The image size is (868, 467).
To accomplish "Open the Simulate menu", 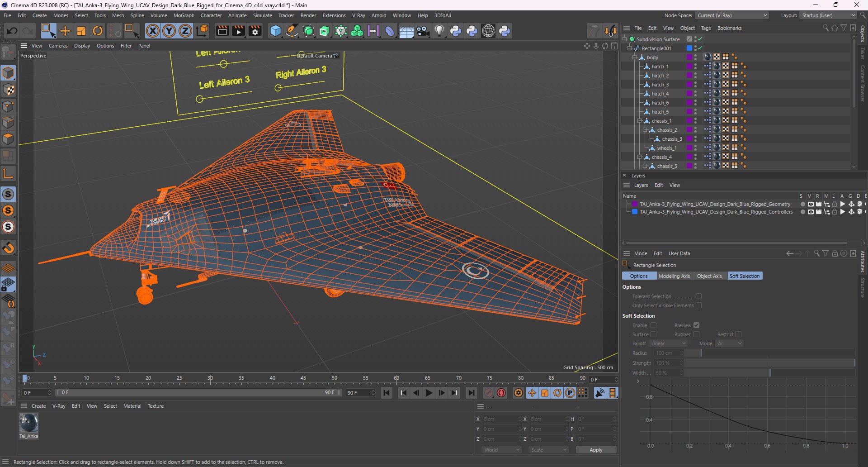I will (262, 15).
